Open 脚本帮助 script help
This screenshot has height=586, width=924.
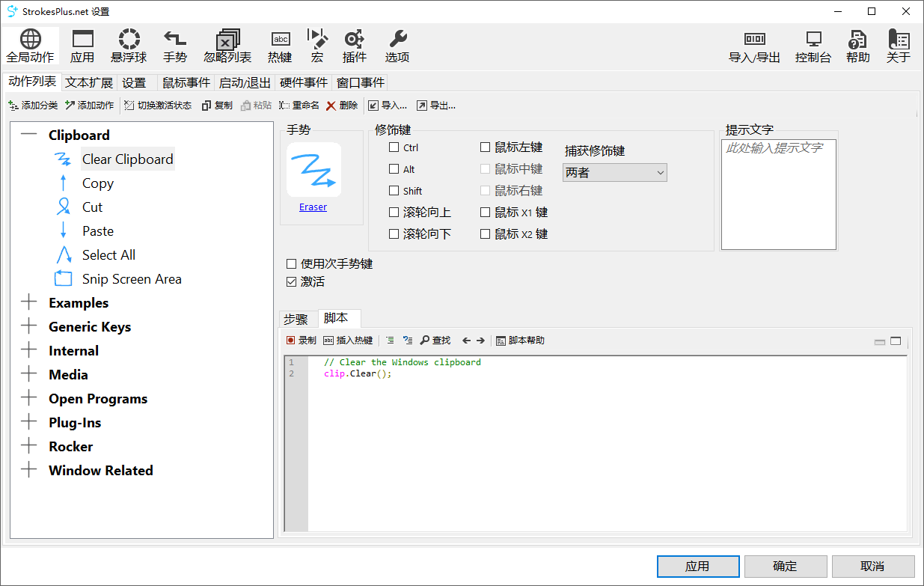pyautogui.click(x=521, y=341)
